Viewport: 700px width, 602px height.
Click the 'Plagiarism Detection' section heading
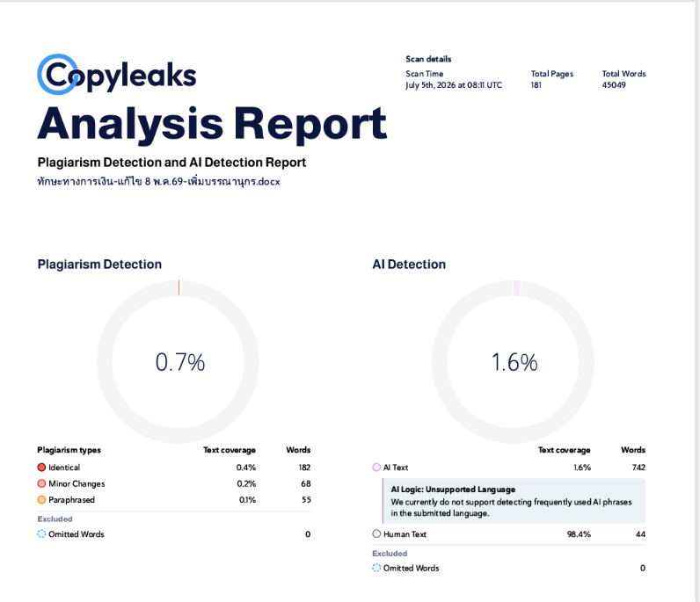[x=99, y=265]
